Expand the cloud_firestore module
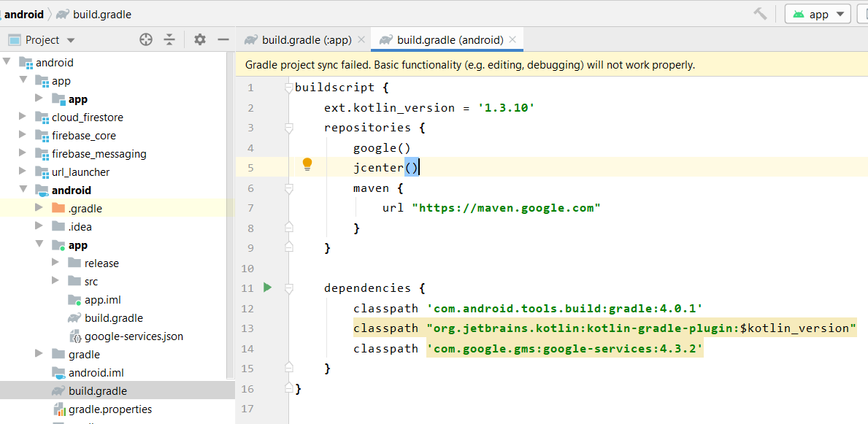 23,117
